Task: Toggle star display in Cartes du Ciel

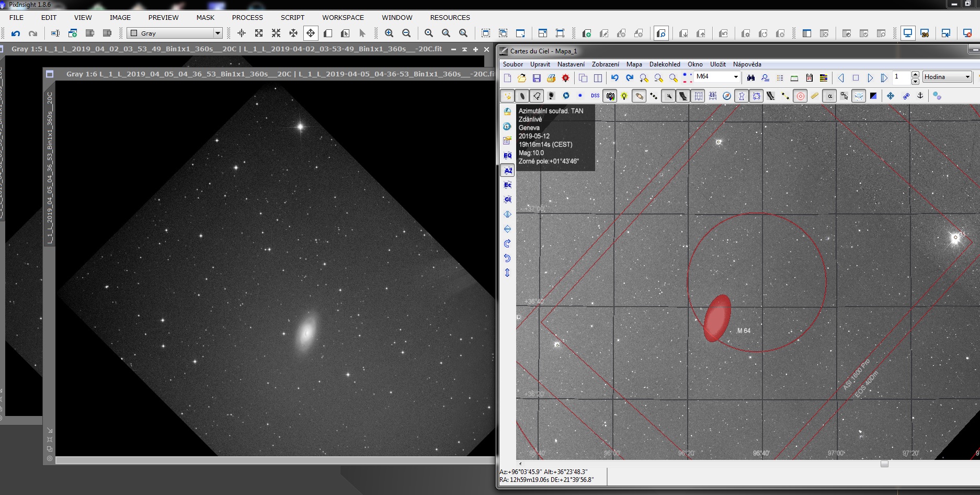Action: (507, 96)
